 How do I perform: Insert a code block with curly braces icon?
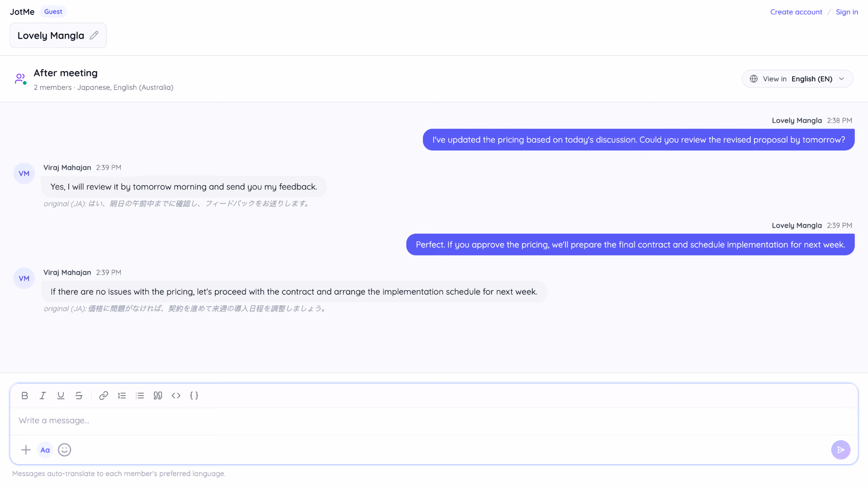point(194,396)
